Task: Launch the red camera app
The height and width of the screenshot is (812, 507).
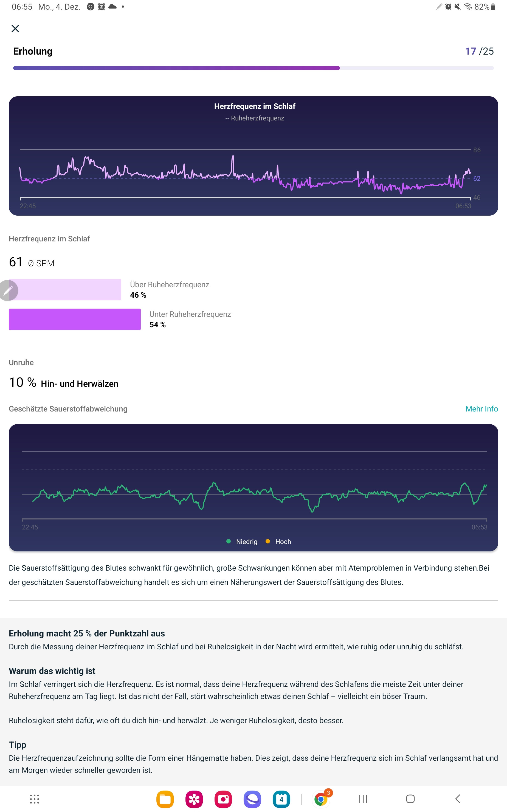Action: (x=223, y=799)
